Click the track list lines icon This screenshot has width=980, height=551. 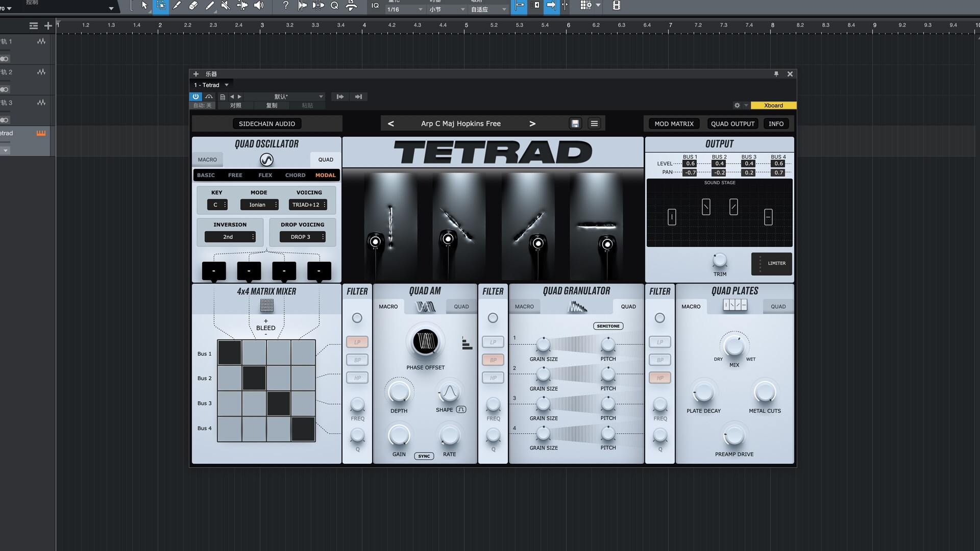tap(34, 26)
